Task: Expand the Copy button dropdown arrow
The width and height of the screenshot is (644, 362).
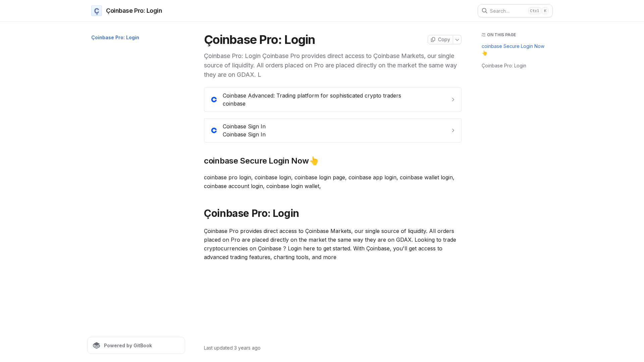Action: click(457, 40)
